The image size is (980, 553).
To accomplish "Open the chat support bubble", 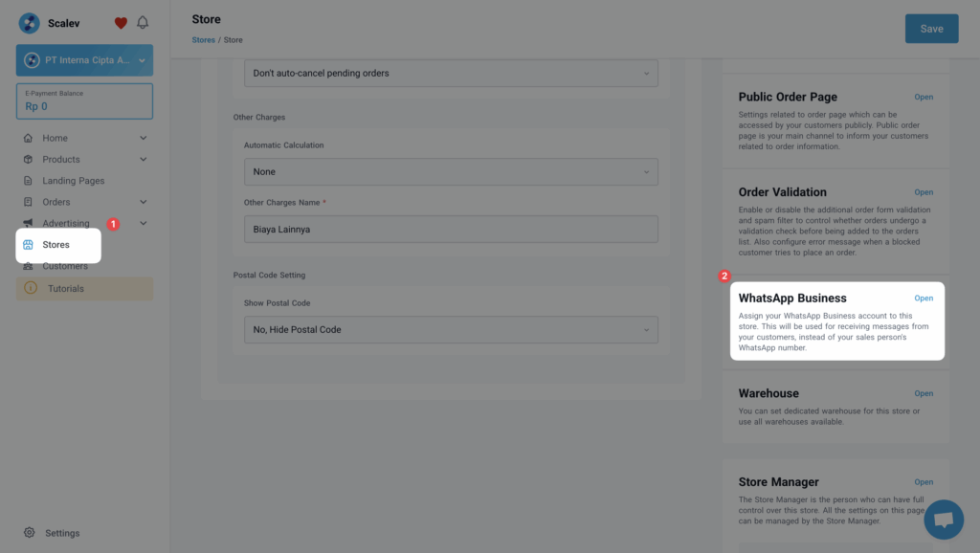I will coord(943,520).
